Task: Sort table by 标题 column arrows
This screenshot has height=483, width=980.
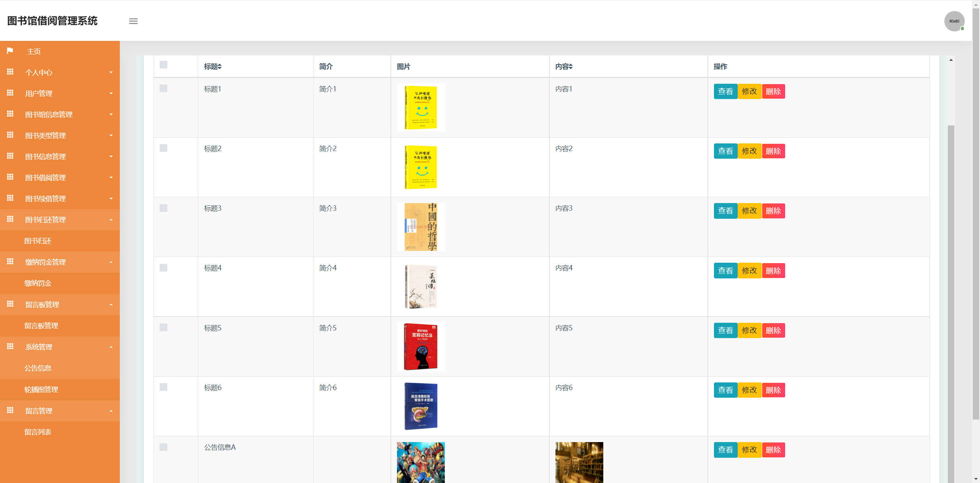Action: [220, 67]
